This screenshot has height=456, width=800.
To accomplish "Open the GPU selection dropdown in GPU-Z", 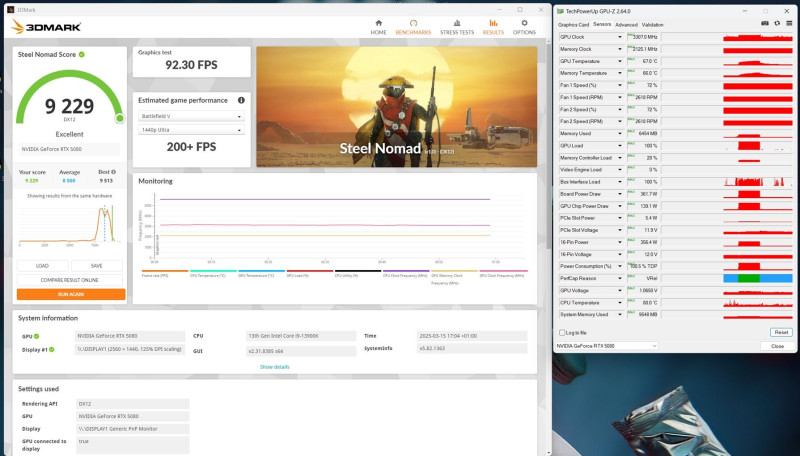I will point(606,346).
